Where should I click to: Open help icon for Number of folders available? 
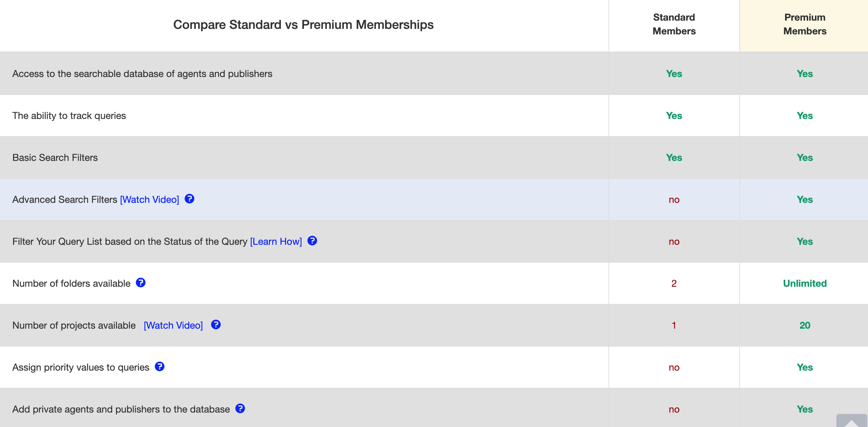(141, 283)
